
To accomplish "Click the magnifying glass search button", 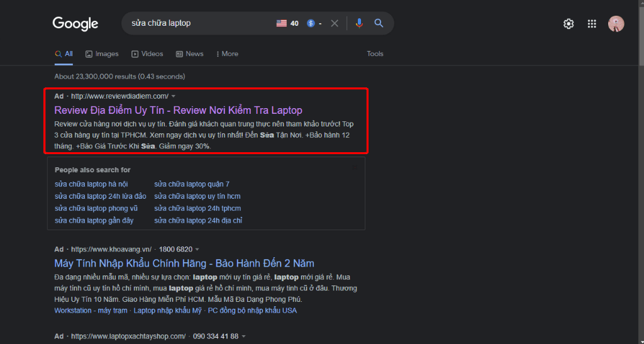I will [379, 23].
